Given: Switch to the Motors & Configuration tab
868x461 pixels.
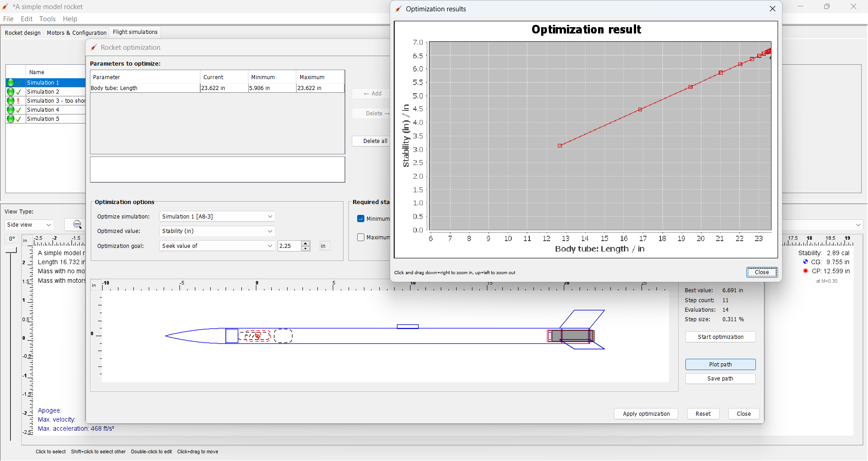Looking at the screenshot, I should [76, 33].
